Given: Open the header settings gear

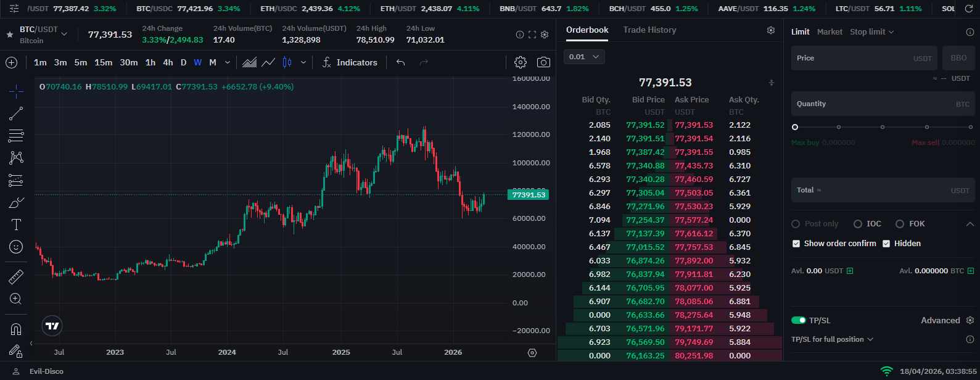Looking at the screenshot, I should 545,35.
